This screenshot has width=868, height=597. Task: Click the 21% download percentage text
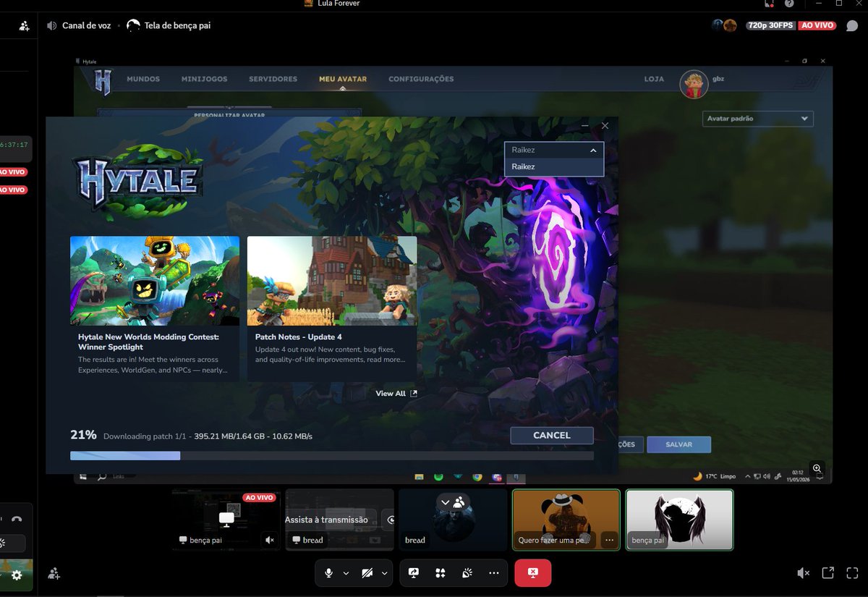(x=83, y=435)
